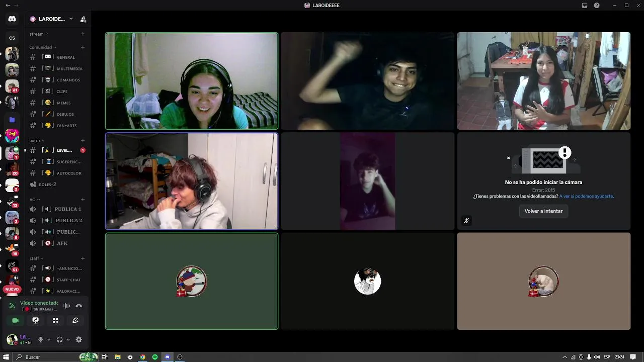The height and width of the screenshot is (362, 644).
Task: Open the LEVEL channel with unread badge
Action: tap(57, 150)
